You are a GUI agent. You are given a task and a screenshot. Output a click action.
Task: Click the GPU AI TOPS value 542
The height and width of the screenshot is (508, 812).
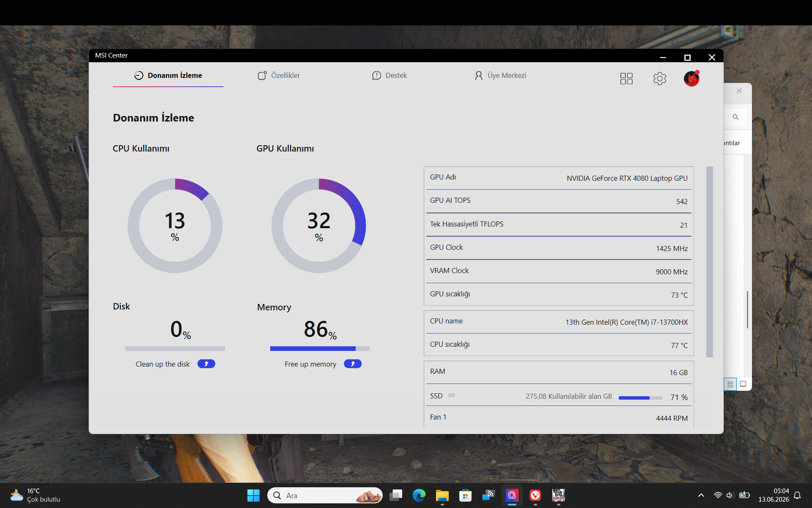coord(682,202)
